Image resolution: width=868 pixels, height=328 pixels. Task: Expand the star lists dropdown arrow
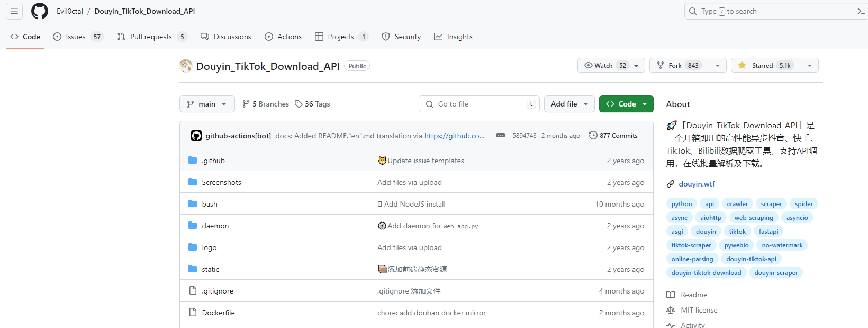[810, 66]
